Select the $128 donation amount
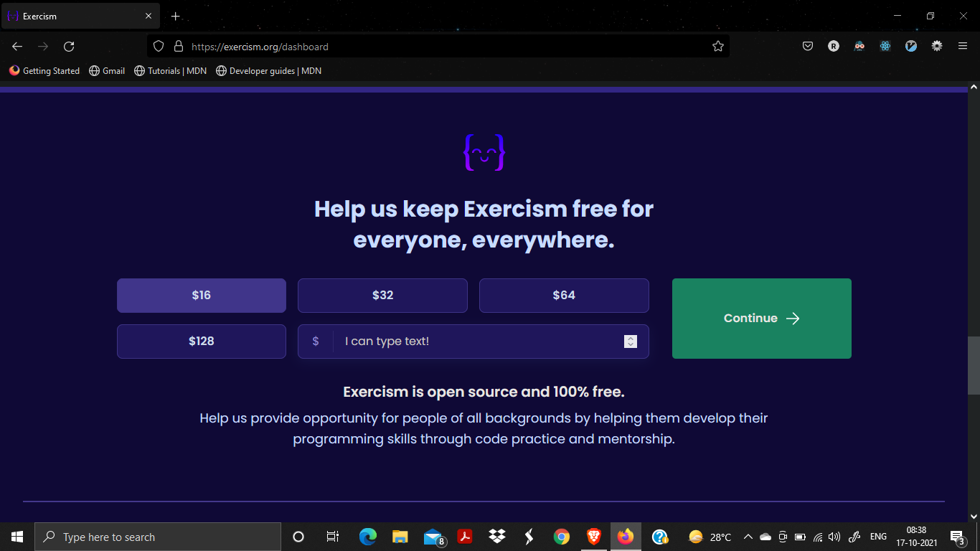This screenshot has width=980, height=551. pyautogui.click(x=202, y=341)
